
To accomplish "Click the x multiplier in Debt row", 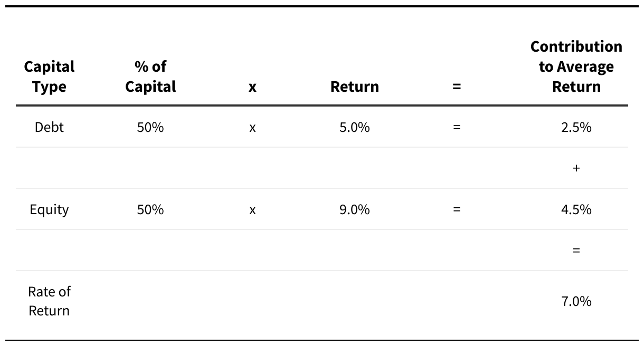I will pyautogui.click(x=252, y=128).
